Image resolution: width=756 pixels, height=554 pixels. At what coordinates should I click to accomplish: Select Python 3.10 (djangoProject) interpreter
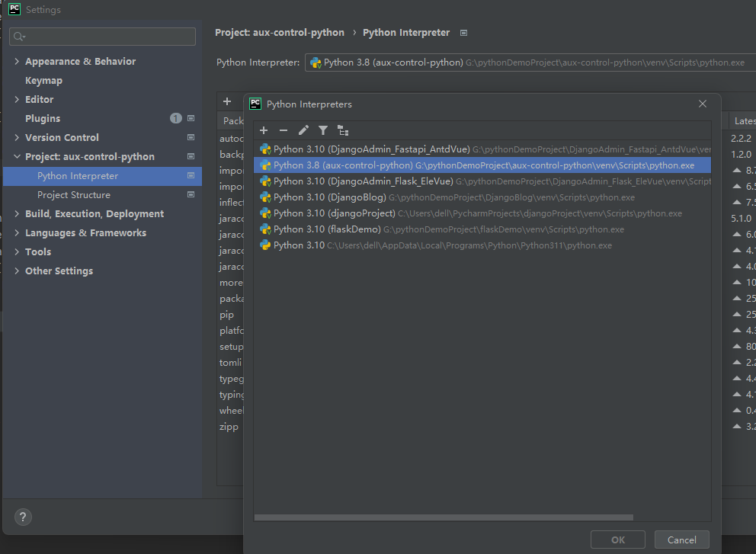[x=482, y=213]
